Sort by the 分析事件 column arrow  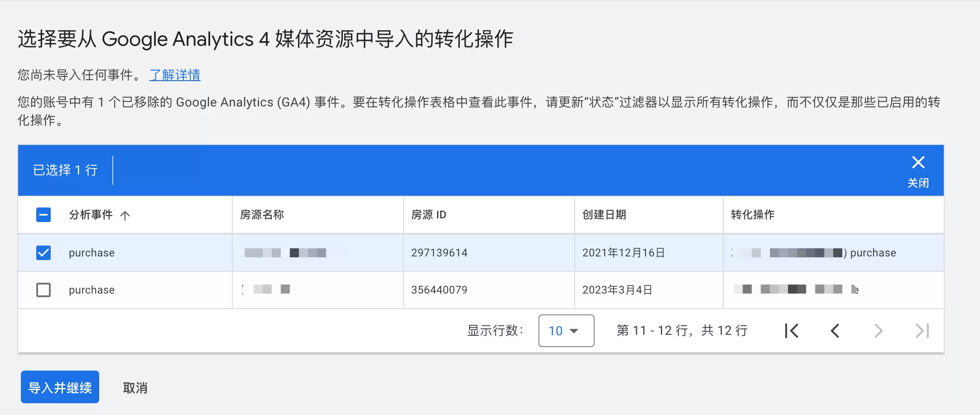125,215
